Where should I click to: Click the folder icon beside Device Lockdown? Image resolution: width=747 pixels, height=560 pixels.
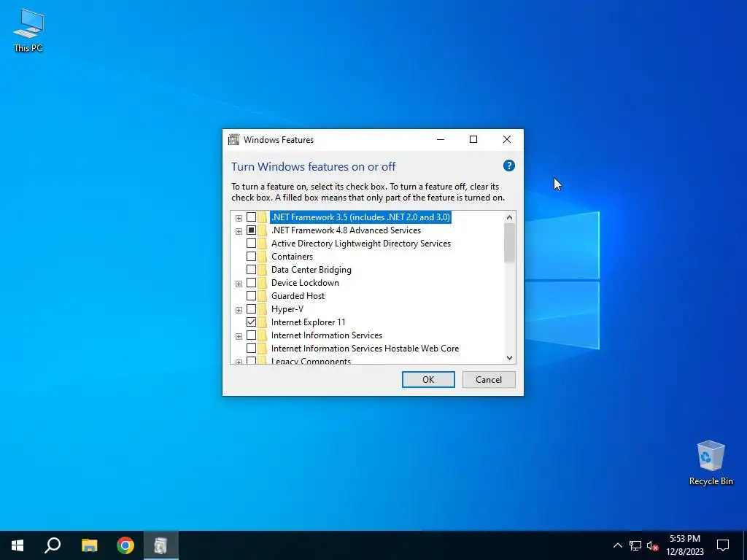tap(262, 283)
